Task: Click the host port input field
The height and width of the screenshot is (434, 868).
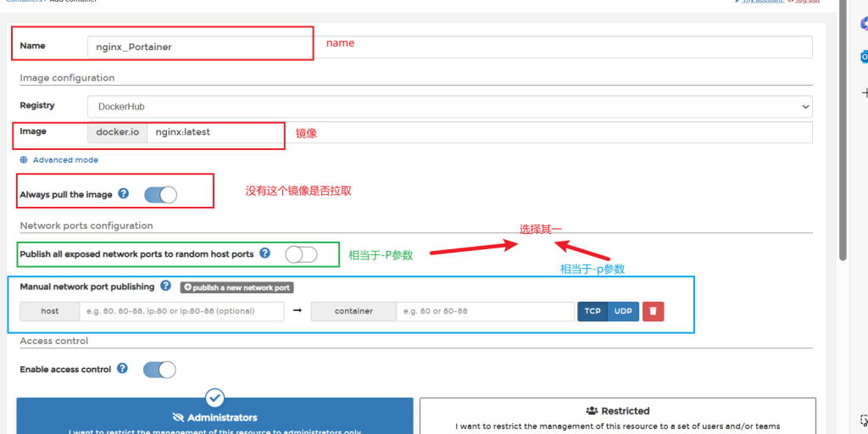Action: (x=181, y=311)
